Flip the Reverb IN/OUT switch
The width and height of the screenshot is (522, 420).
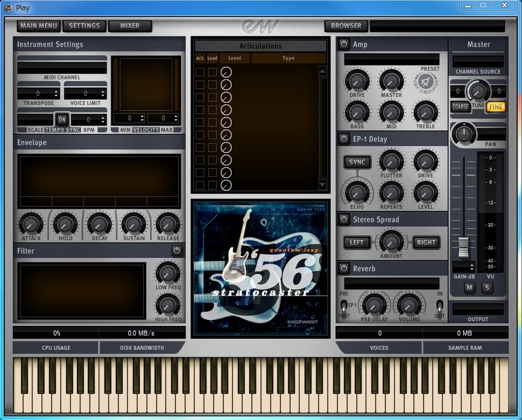(439, 305)
